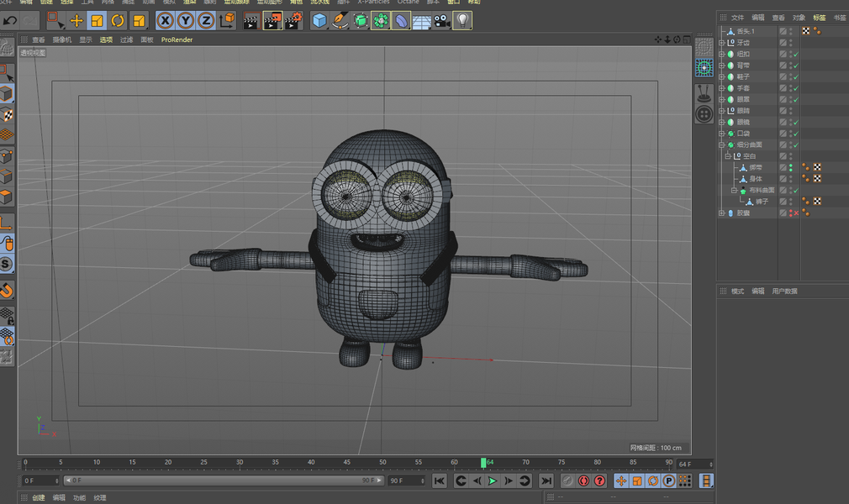Activate the Rotate tool in top toolbar

pyautogui.click(x=118, y=21)
